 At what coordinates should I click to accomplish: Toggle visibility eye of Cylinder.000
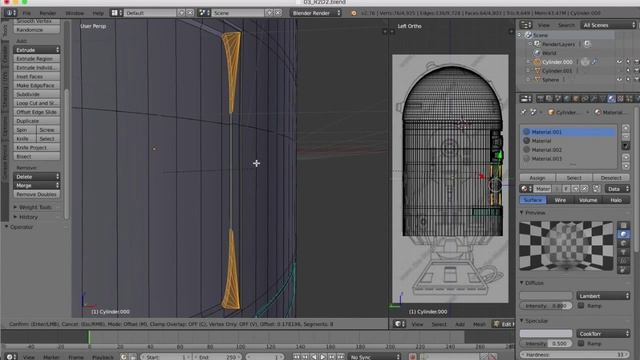[x=620, y=62]
